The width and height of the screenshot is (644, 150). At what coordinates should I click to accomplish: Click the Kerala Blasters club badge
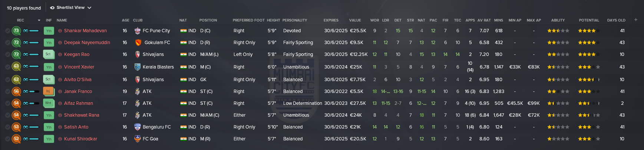pos(138,67)
